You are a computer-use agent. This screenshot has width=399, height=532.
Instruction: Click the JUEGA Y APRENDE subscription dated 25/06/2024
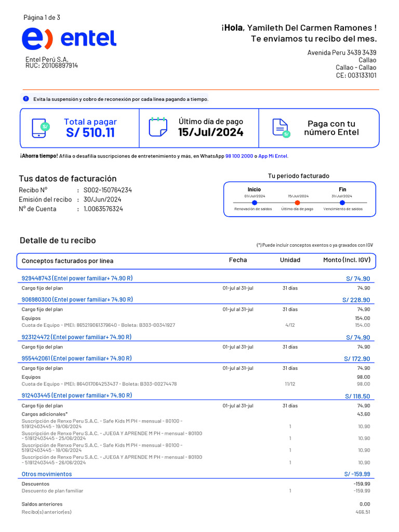pos(112,436)
